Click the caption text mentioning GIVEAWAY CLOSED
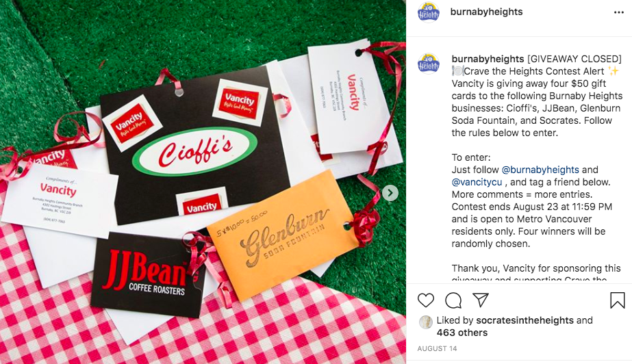This screenshot has width=632, height=364. click(x=574, y=60)
